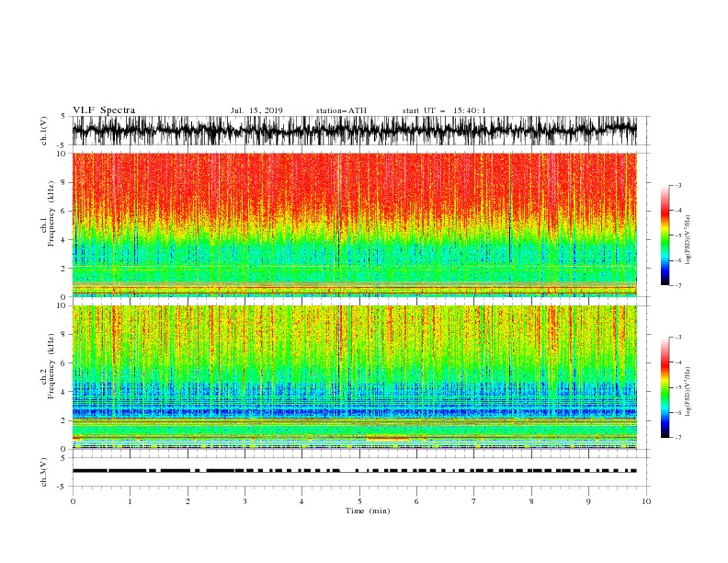Viewport: 728px width, 563px height.
Task: Click the ch.1 spectrogram color scale bar
Action: pos(665,236)
